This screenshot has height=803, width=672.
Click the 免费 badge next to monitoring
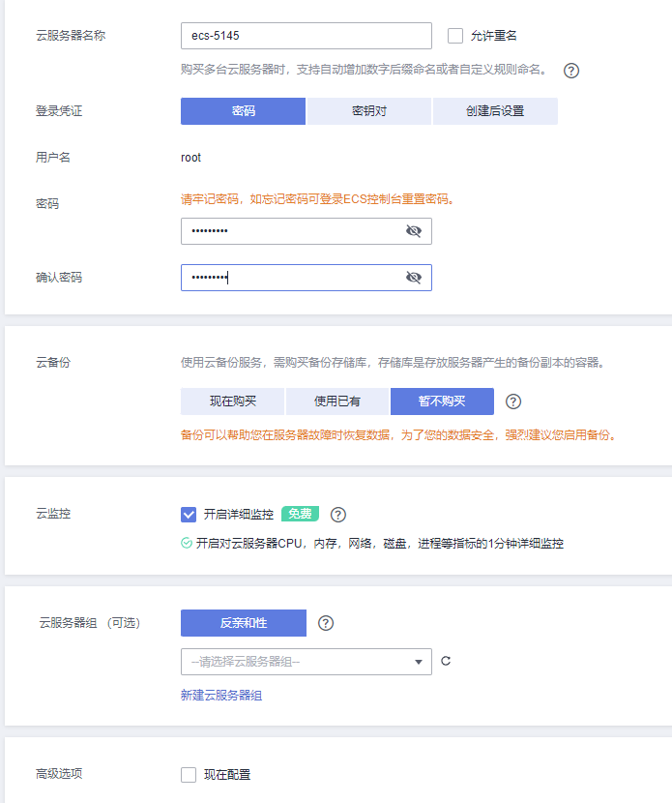(300, 514)
